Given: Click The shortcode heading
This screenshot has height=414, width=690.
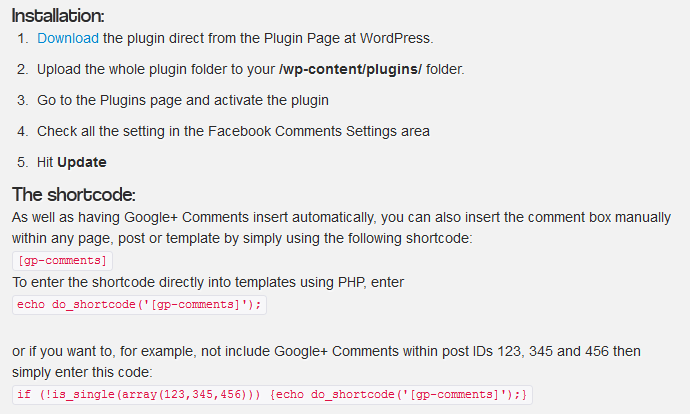Looking at the screenshot, I should coord(73,194).
